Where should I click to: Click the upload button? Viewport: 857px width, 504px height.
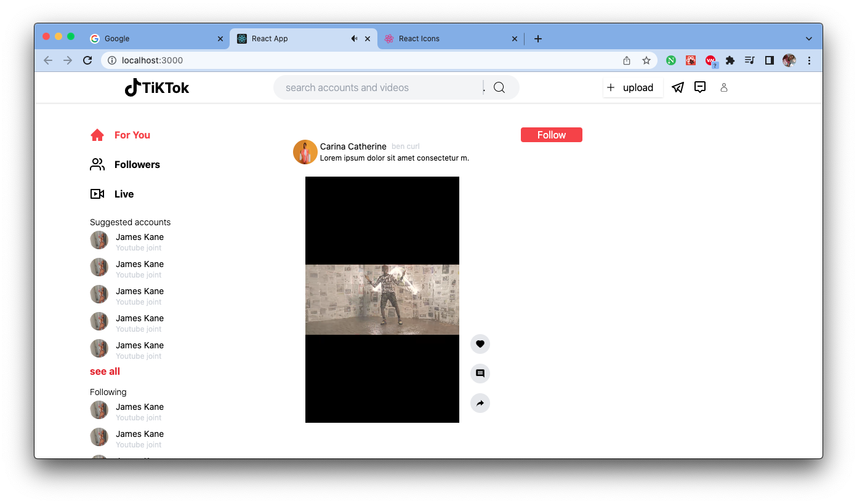tap(633, 87)
